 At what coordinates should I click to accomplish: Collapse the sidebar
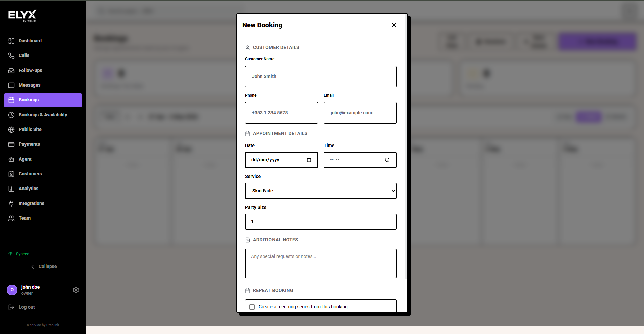pos(44,266)
